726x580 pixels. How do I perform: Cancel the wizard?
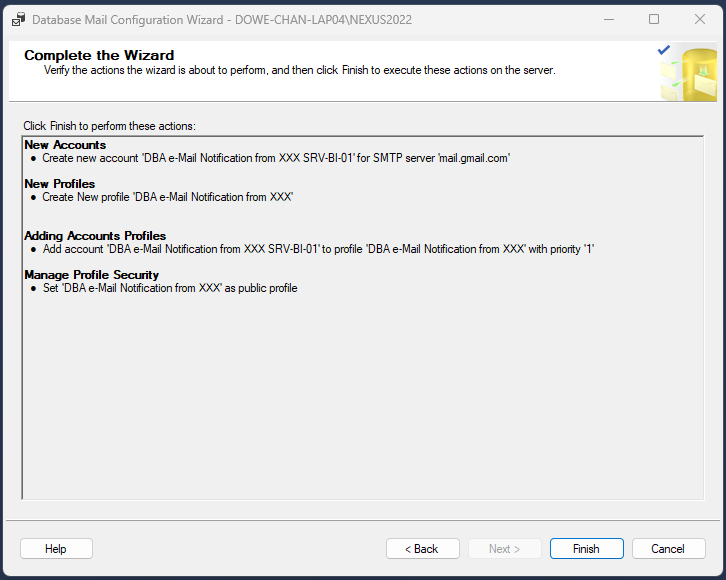(x=668, y=549)
